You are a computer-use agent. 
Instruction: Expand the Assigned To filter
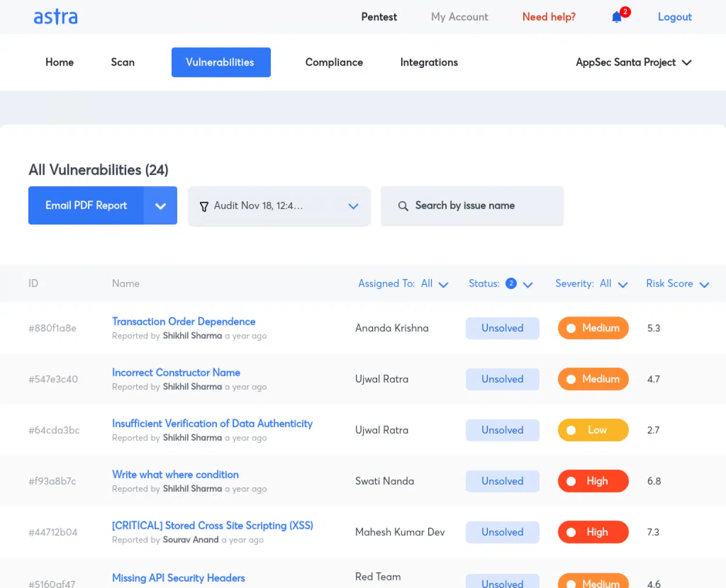click(443, 284)
